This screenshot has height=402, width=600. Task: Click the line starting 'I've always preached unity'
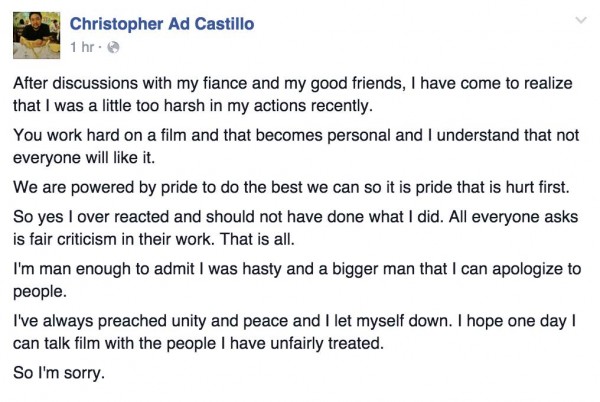click(x=295, y=321)
